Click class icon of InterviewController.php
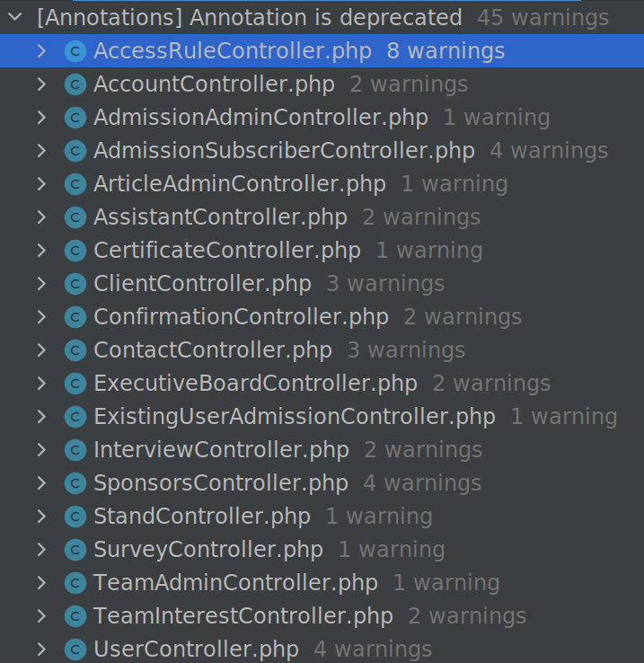Screen dimensions: 644x663 [x=75, y=450]
